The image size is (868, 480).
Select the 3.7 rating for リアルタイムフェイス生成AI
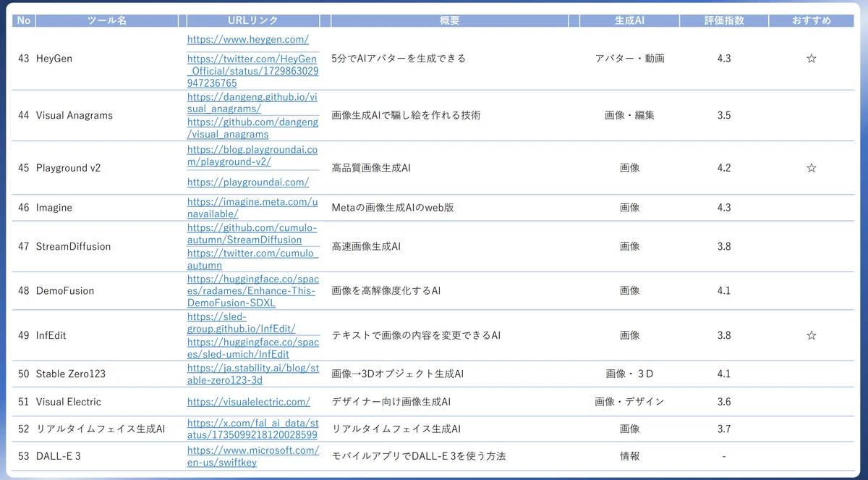tap(724, 429)
